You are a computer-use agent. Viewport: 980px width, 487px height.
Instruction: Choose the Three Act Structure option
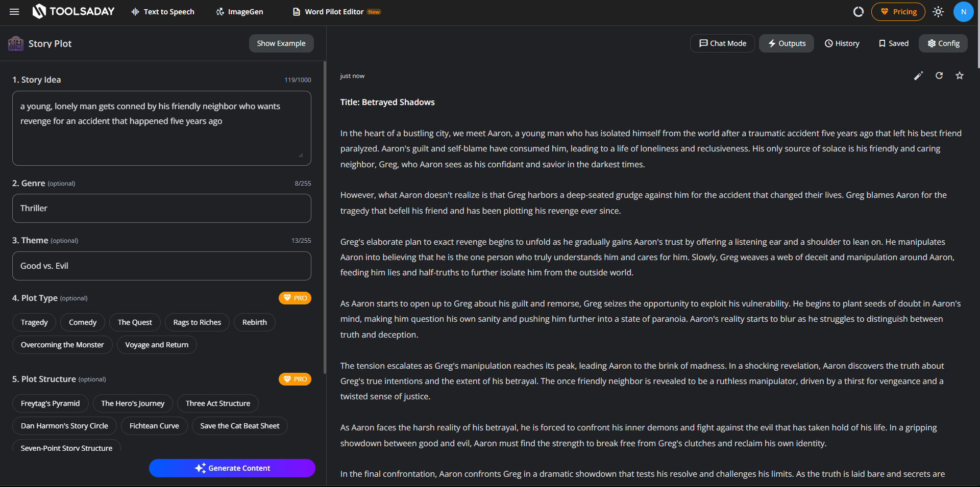[218, 403]
